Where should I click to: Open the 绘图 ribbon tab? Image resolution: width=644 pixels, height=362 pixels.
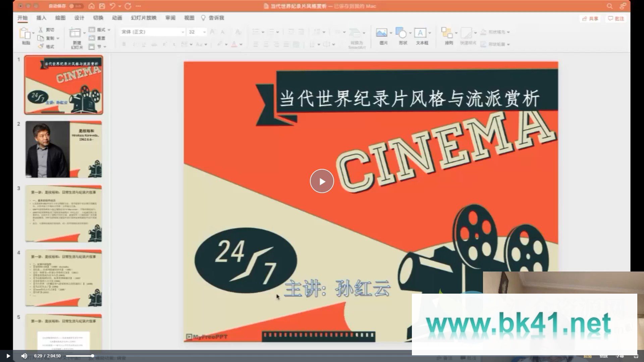60,18
